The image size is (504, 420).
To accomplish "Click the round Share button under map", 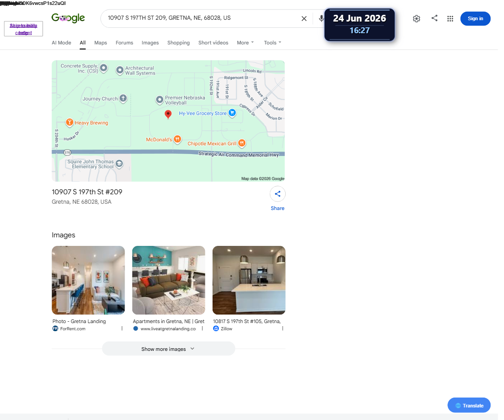I will tap(278, 194).
